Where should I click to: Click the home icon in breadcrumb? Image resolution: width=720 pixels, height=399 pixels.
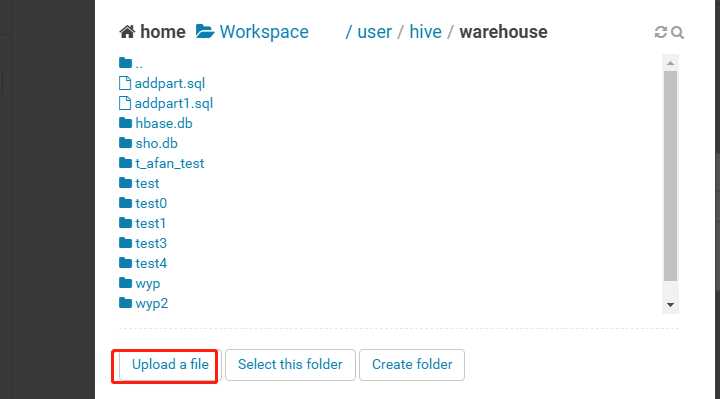[x=127, y=32]
